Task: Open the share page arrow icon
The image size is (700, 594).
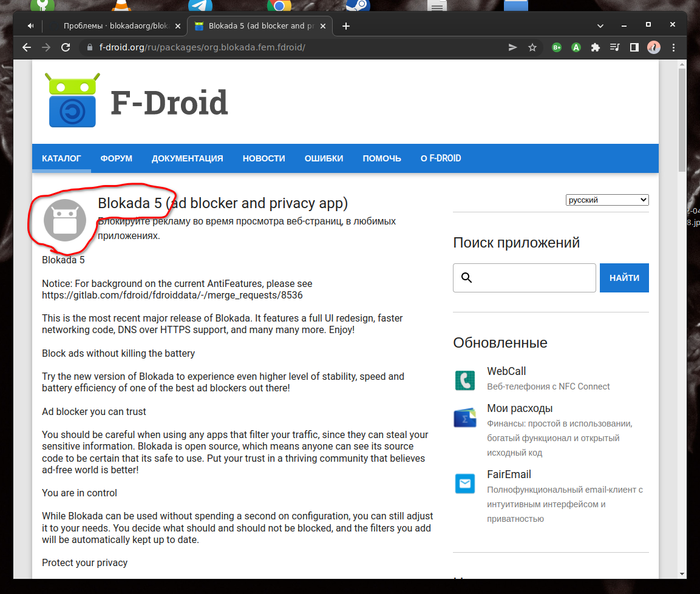Action: click(512, 47)
